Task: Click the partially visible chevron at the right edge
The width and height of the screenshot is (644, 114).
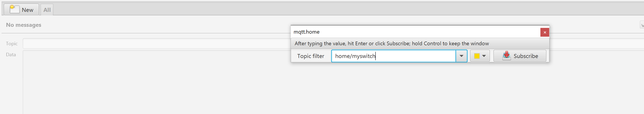Action: [x=642, y=25]
